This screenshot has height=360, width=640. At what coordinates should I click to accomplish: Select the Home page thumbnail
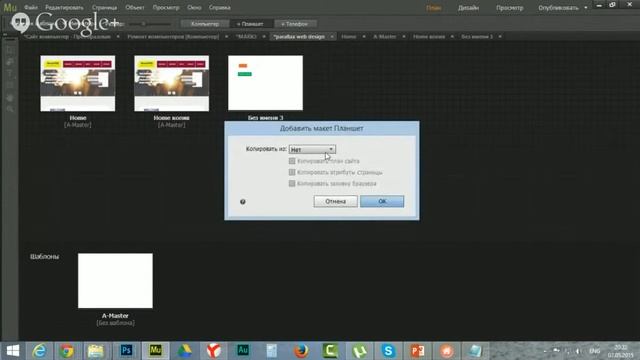click(x=78, y=83)
